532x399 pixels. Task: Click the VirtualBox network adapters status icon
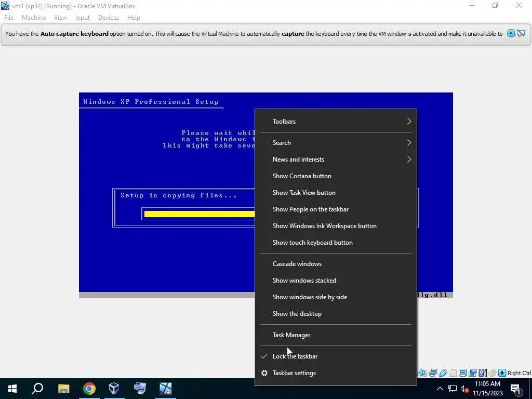pyautogui.click(x=433, y=373)
